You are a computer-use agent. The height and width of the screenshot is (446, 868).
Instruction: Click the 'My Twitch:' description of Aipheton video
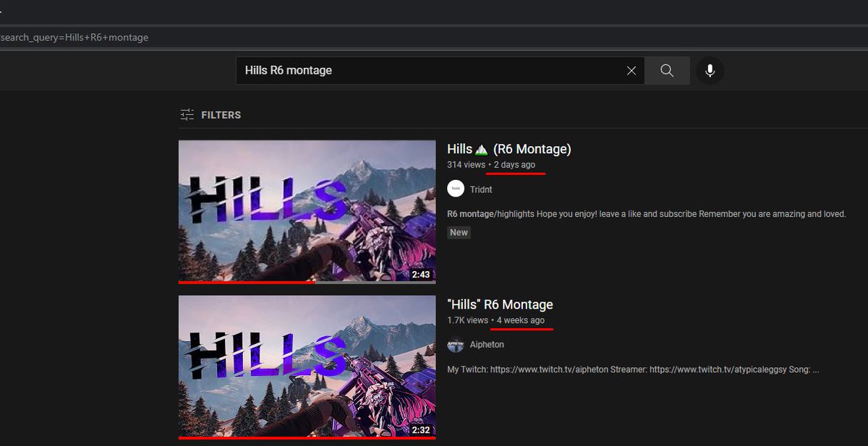(x=633, y=369)
